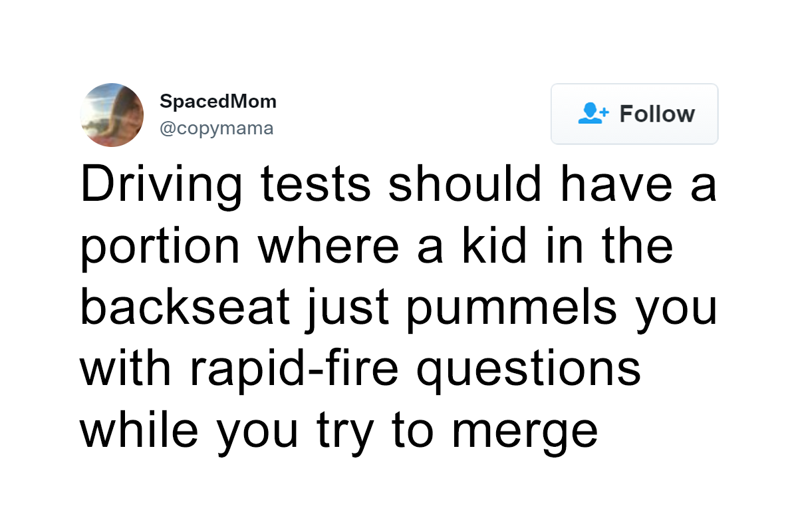This screenshot has height=532, width=798.
Task: Visit the @copymama handle link
Action: pos(217,128)
